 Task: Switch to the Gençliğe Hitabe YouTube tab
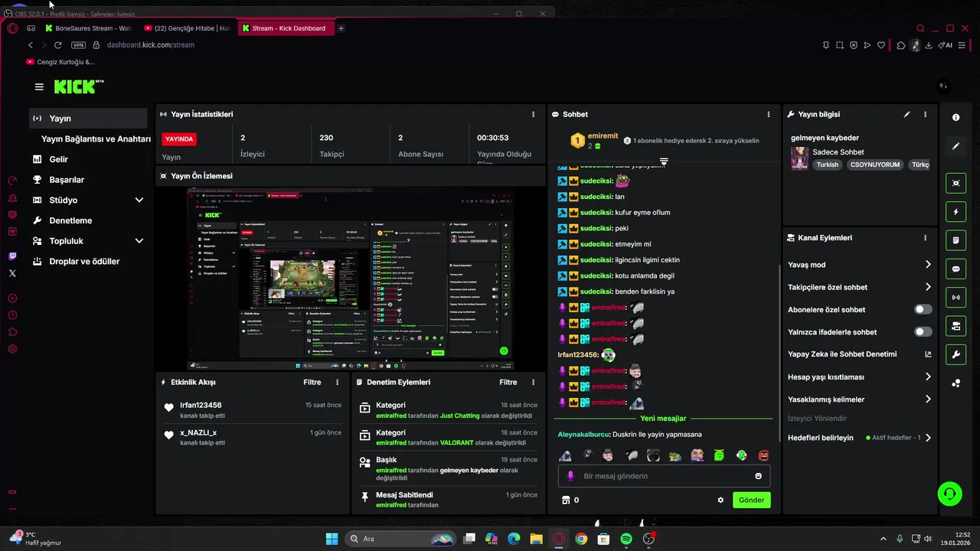tap(188, 28)
